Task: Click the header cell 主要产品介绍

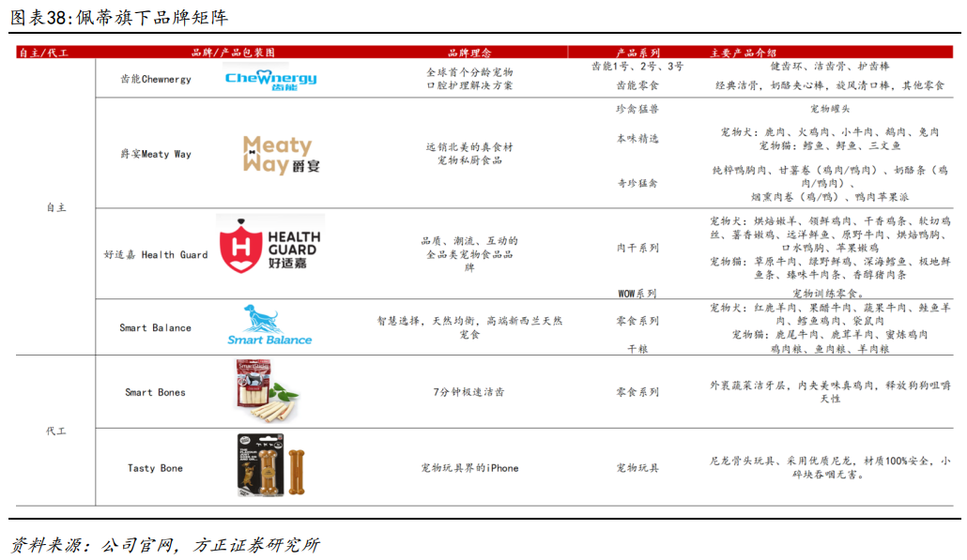Action: (x=744, y=53)
